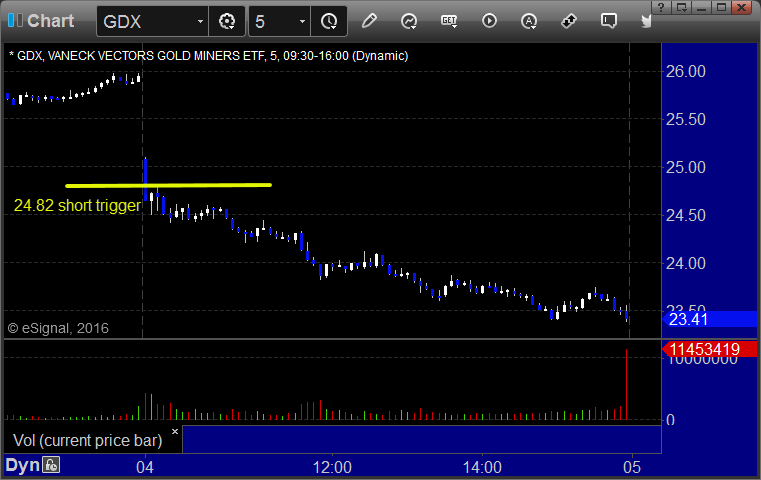Click the Vol (current price bar) label
761x480 pixels.
pyautogui.click(x=88, y=440)
